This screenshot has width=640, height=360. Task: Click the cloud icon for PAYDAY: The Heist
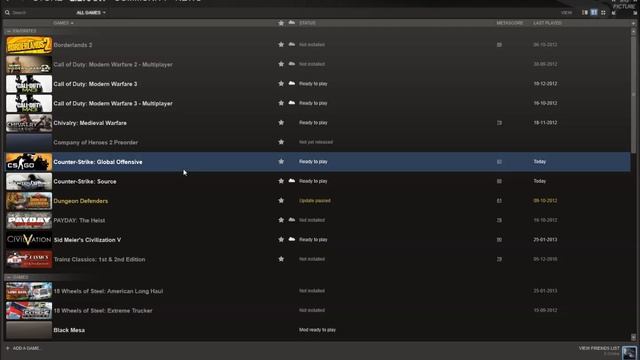tap(291, 220)
